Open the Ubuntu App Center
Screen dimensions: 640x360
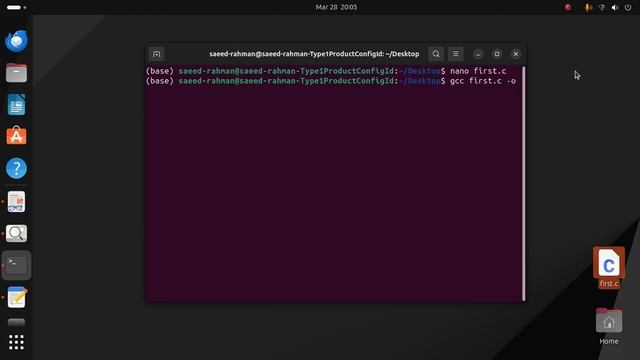(x=16, y=136)
